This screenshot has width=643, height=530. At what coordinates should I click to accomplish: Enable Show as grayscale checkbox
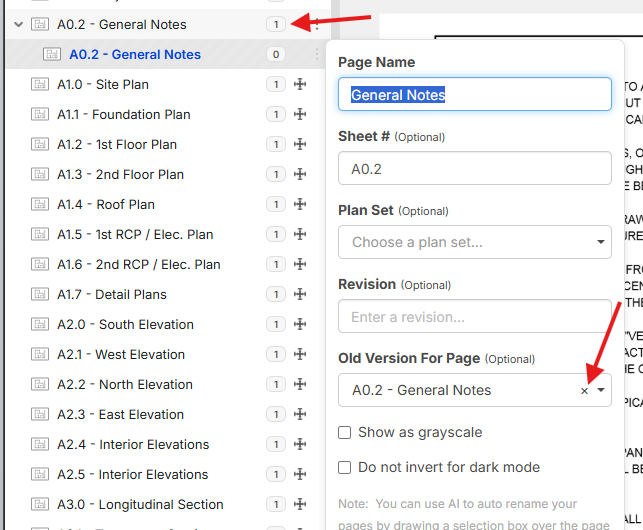pyautogui.click(x=345, y=433)
